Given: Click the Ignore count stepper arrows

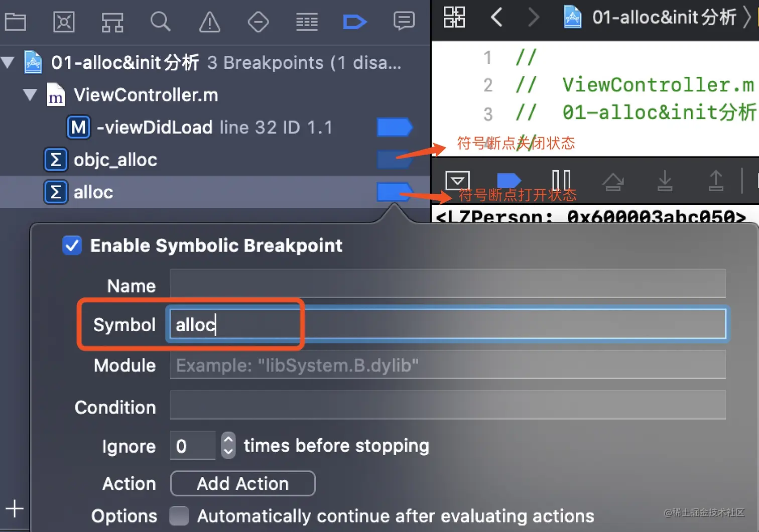Looking at the screenshot, I should click(228, 445).
